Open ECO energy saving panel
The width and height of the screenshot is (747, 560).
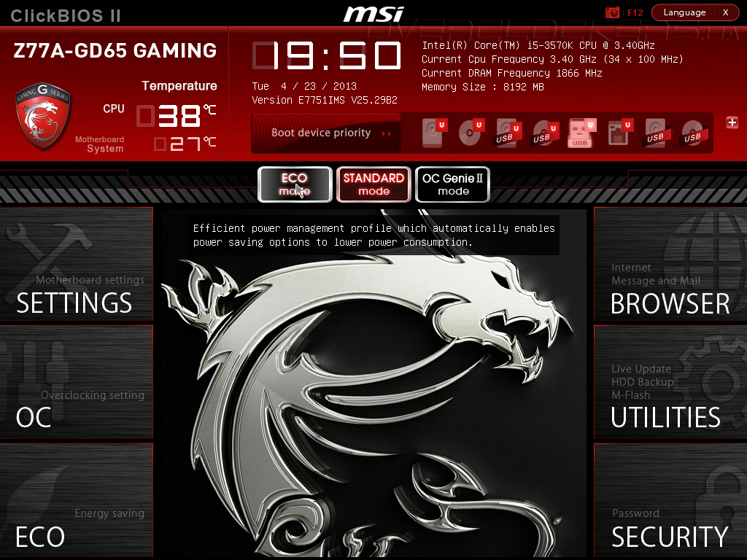pos(76,500)
